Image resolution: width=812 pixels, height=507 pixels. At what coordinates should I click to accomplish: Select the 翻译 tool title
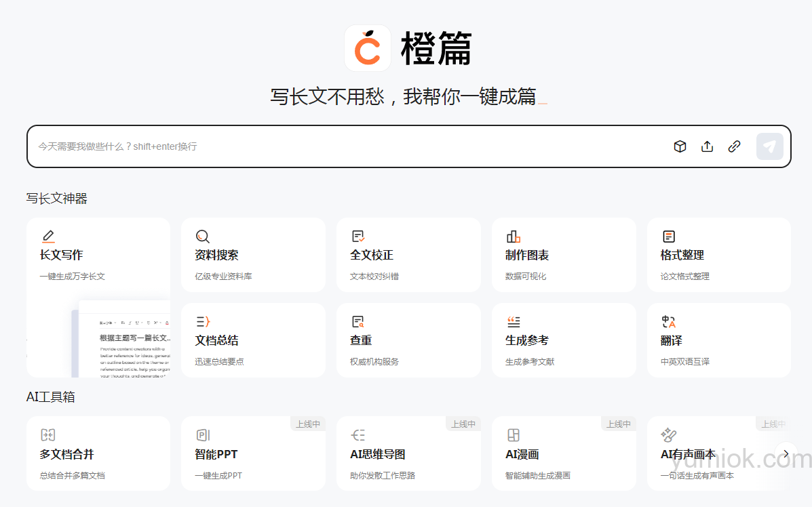[x=671, y=340]
